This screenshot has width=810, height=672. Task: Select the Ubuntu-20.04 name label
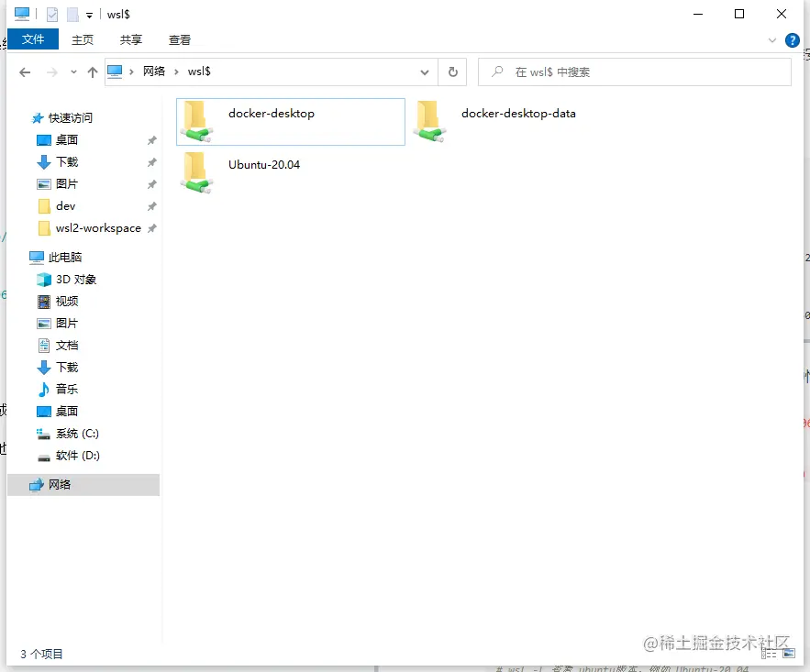(x=264, y=165)
